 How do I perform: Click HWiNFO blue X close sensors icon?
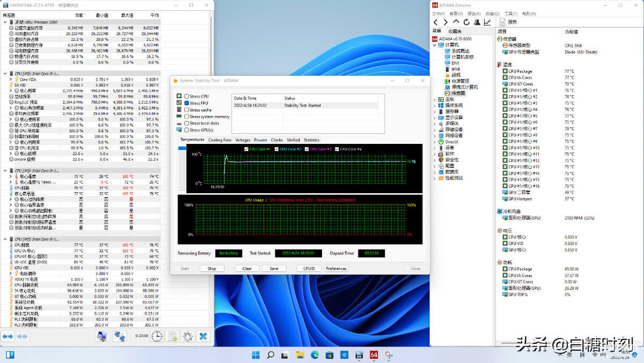click(203, 336)
